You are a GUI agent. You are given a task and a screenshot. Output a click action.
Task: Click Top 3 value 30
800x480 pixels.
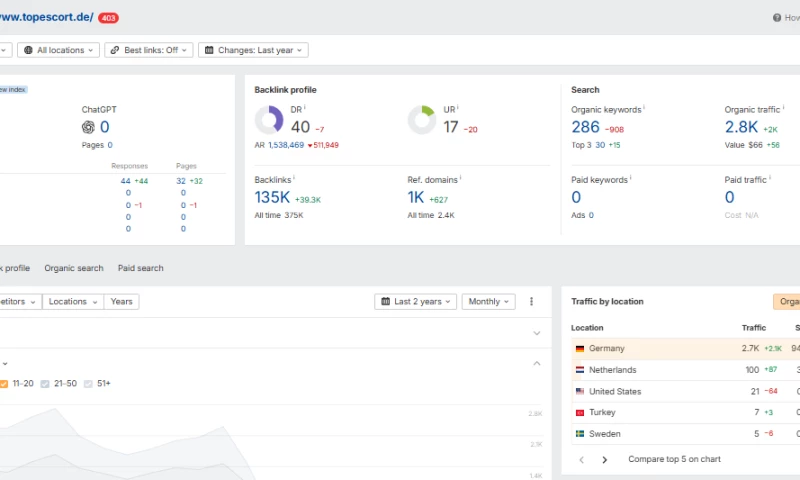click(600, 145)
